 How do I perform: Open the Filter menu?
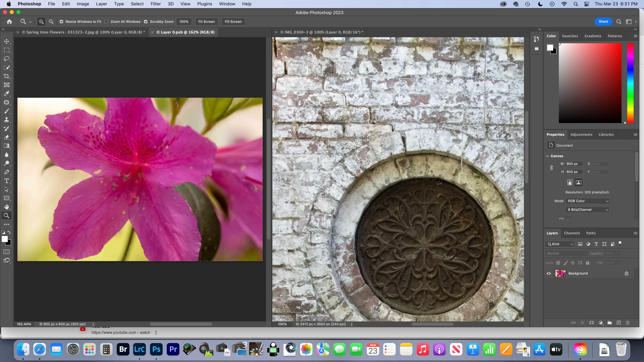155,4
